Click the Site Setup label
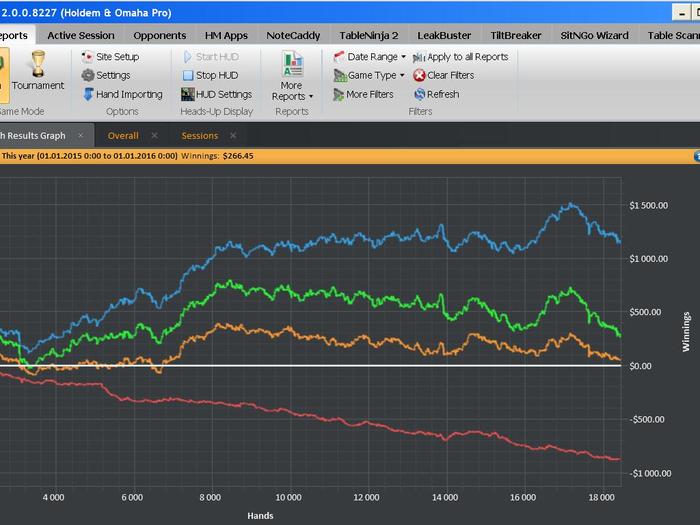700x525 pixels. (x=118, y=57)
